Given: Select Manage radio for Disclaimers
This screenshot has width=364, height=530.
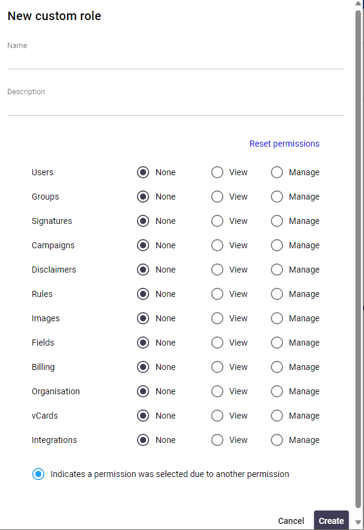Looking at the screenshot, I should pos(277,269).
